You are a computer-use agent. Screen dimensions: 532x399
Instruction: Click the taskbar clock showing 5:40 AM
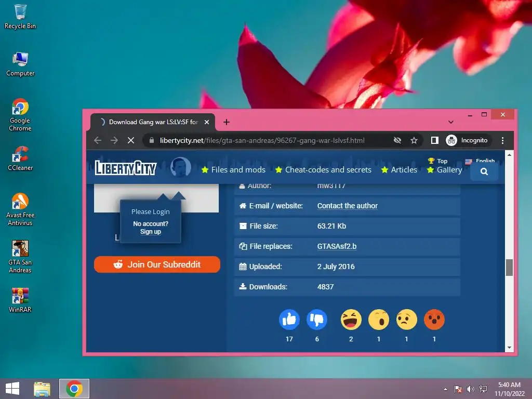509,389
